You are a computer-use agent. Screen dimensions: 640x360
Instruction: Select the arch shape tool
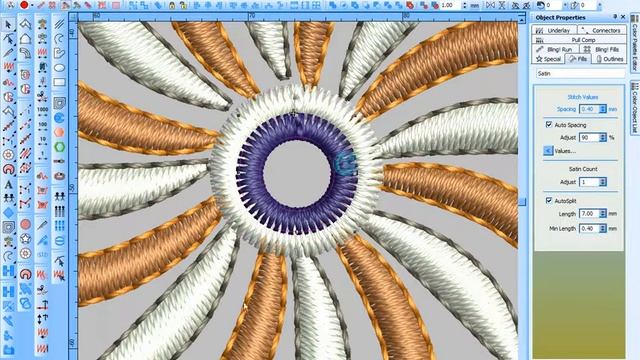coord(8,169)
